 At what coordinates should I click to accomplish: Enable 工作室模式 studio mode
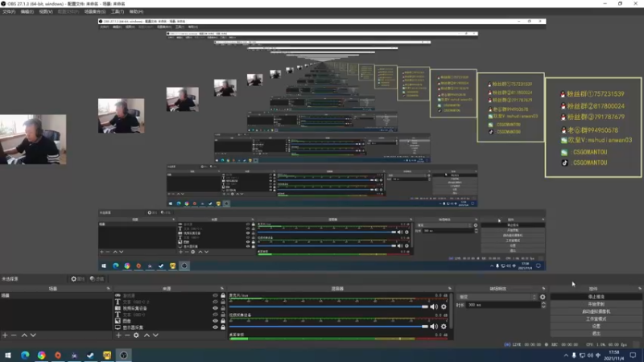596,319
